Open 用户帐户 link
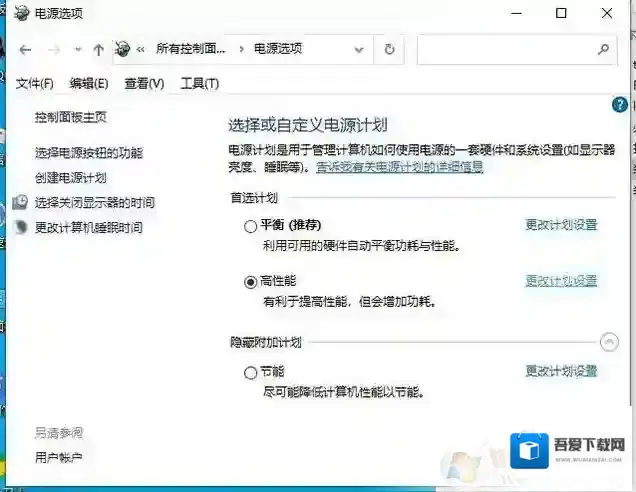 (58, 458)
